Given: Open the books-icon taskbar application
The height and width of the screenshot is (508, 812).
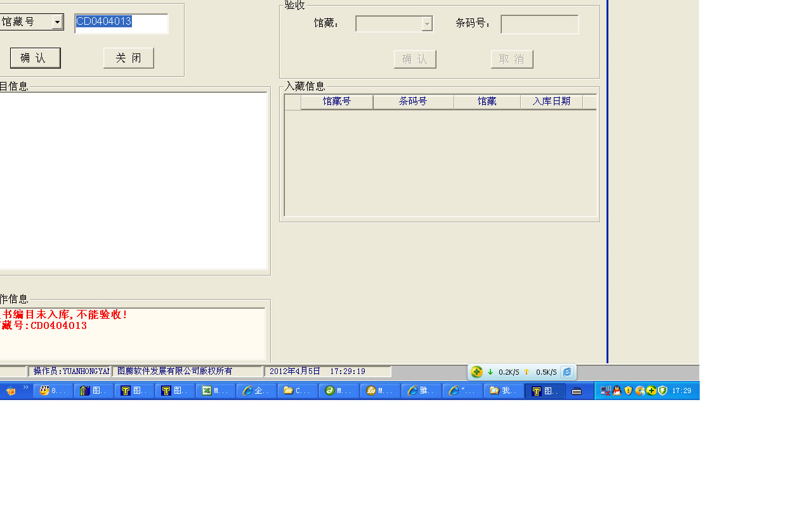Looking at the screenshot, I should click(x=93, y=391).
